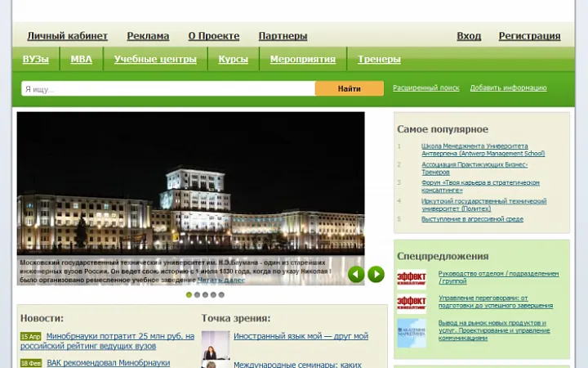Open the ВАК рекомендовал Минобрнауки news
The width and height of the screenshot is (588, 368).
click(x=109, y=363)
